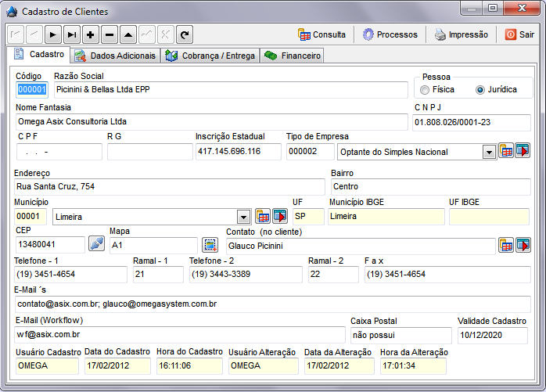
Task: Open the Mapa selection icon
Action: point(210,244)
